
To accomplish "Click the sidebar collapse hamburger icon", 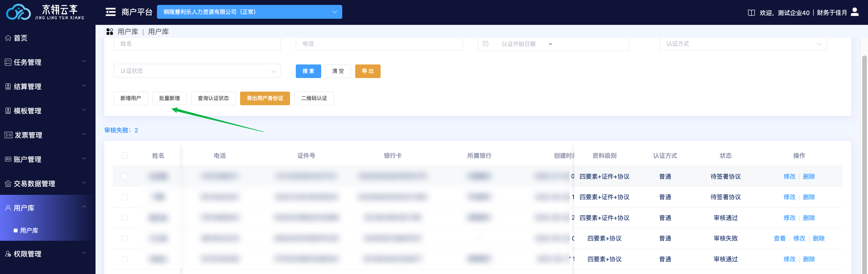I will coord(111,12).
